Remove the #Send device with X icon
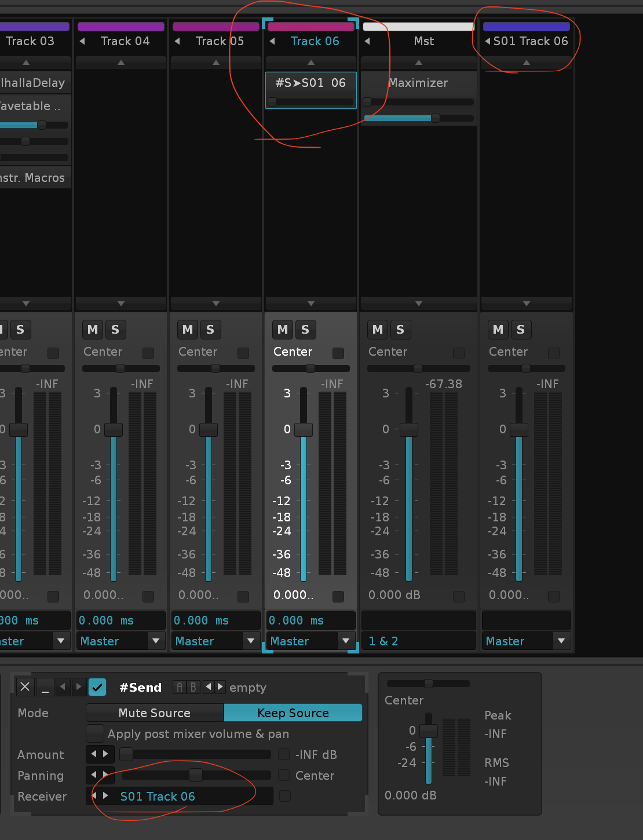Image resolution: width=643 pixels, height=840 pixels. coord(25,687)
